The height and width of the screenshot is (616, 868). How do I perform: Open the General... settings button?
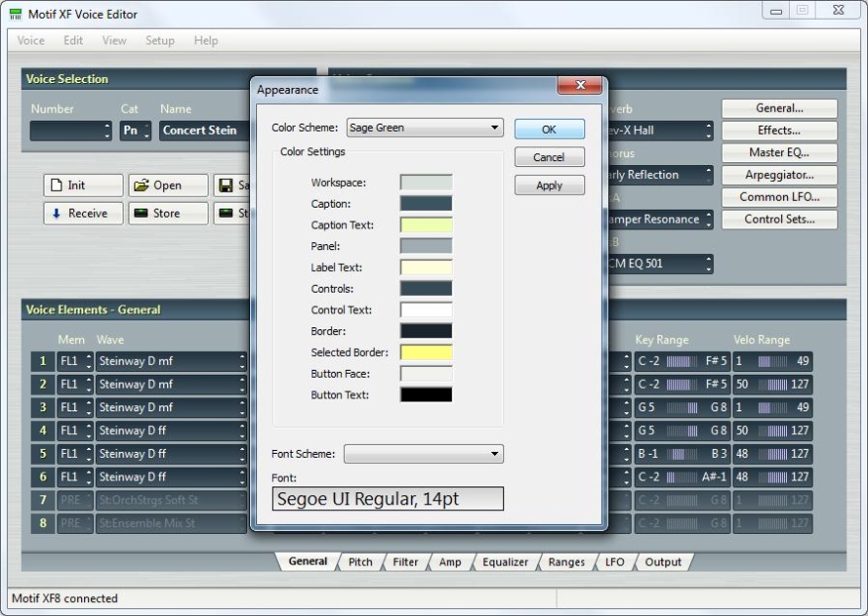point(779,109)
